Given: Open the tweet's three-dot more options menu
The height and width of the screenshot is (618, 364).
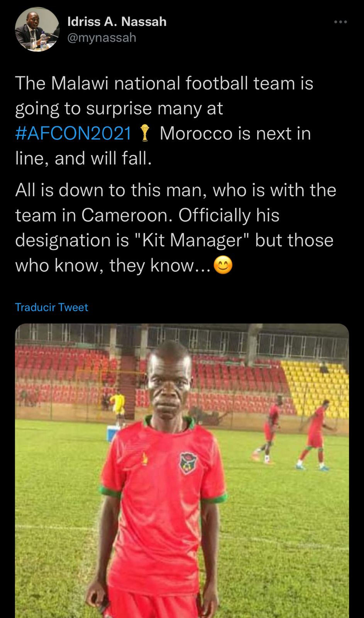Looking at the screenshot, I should click(x=340, y=22).
